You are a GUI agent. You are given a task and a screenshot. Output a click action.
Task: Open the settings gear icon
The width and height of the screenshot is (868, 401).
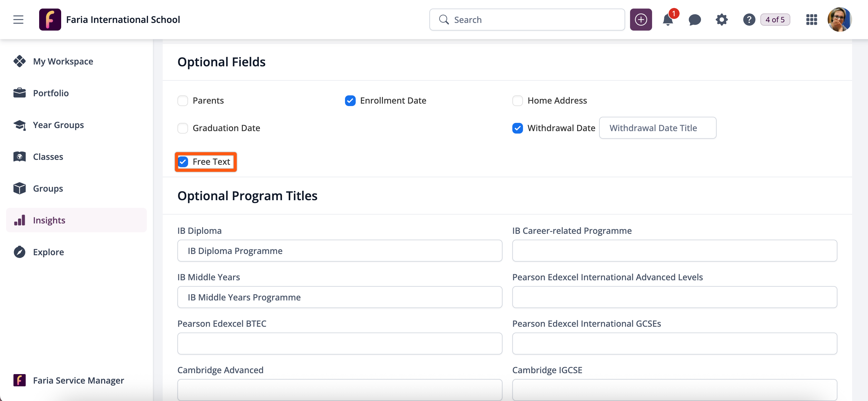click(721, 20)
